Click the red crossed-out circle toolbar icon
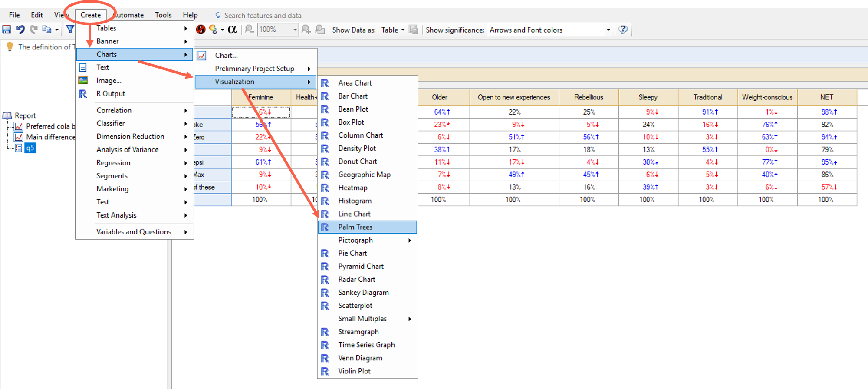The height and width of the screenshot is (389, 868). click(x=201, y=30)
